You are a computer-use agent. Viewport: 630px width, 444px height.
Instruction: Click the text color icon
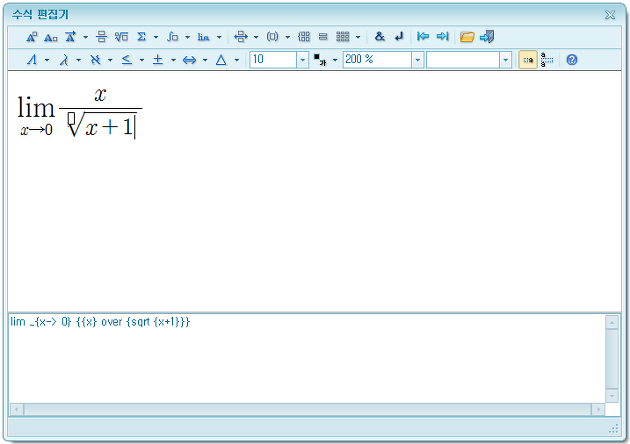pyautogui.click(x=320, y=60)
